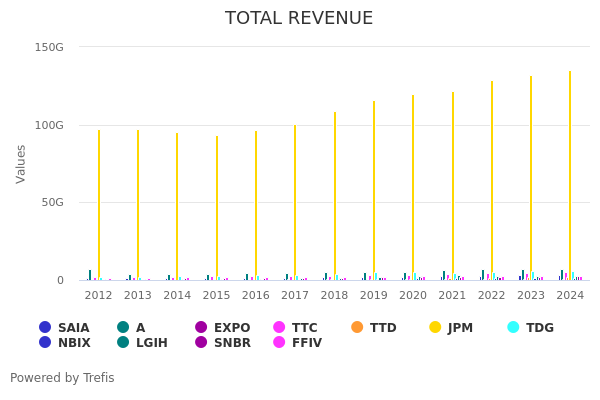600x400 pixels.
Task: Select the tall yellow 2024 JPM bar
Action: (x=570, y=180)
